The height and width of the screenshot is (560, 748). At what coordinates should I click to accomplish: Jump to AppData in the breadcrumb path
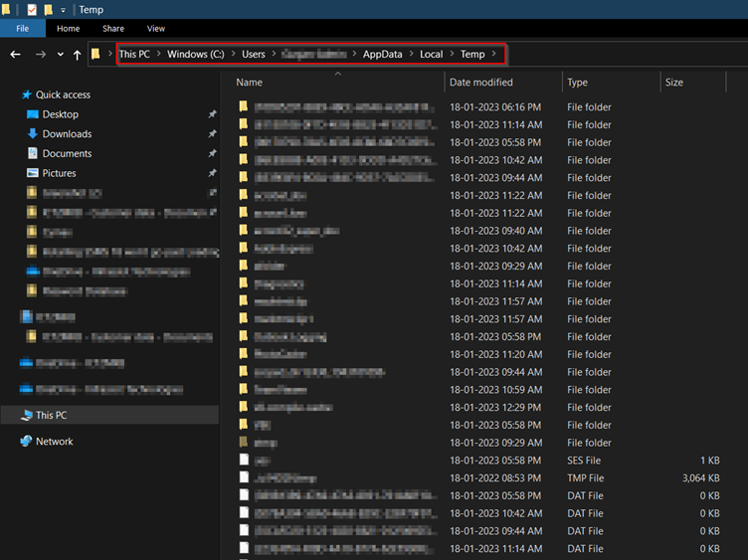coord(382,54)
